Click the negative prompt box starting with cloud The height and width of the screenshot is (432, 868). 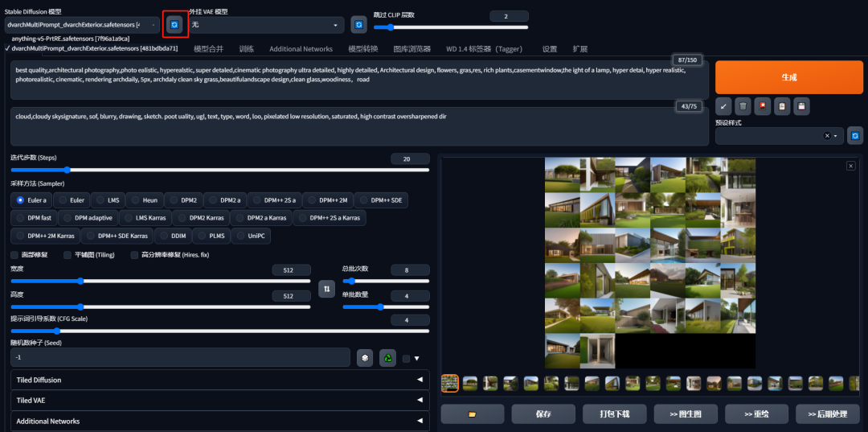(359, 126)
